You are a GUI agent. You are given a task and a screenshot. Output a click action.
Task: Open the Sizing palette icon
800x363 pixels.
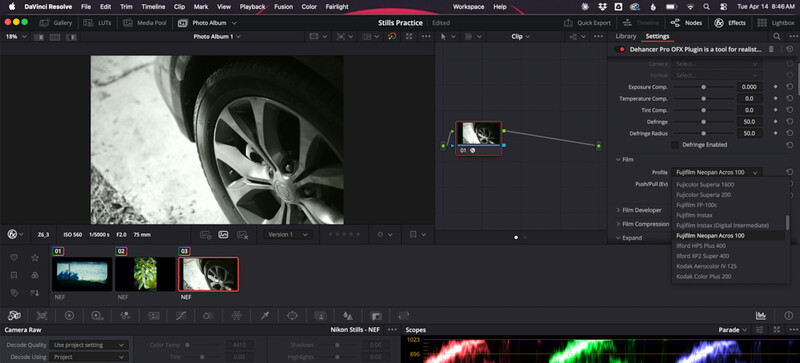(404, 316)
